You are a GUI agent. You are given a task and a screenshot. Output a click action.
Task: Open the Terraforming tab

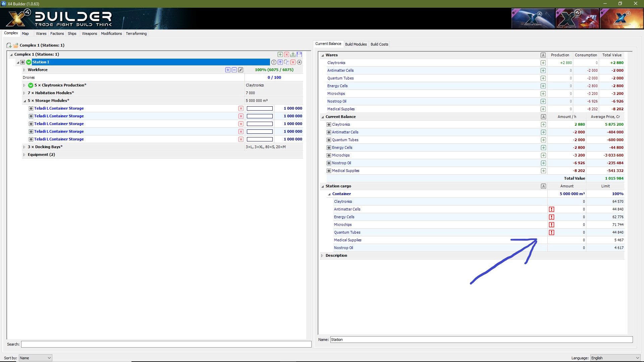[x=136, y=34]
